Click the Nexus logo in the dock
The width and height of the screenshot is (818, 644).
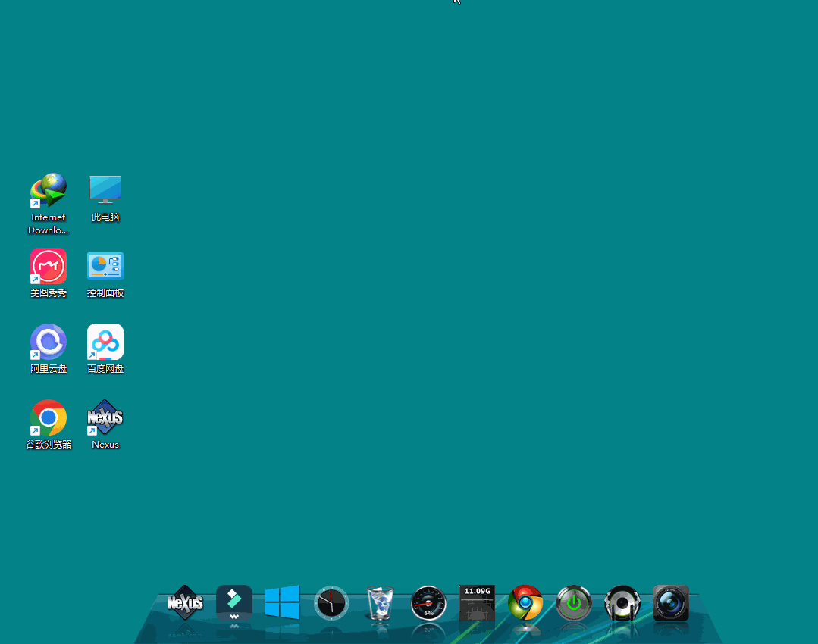point(185,603)
